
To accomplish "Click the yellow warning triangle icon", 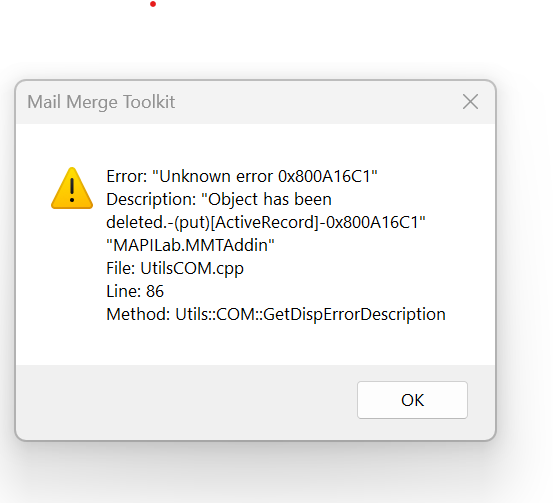I will pos(72,188).
